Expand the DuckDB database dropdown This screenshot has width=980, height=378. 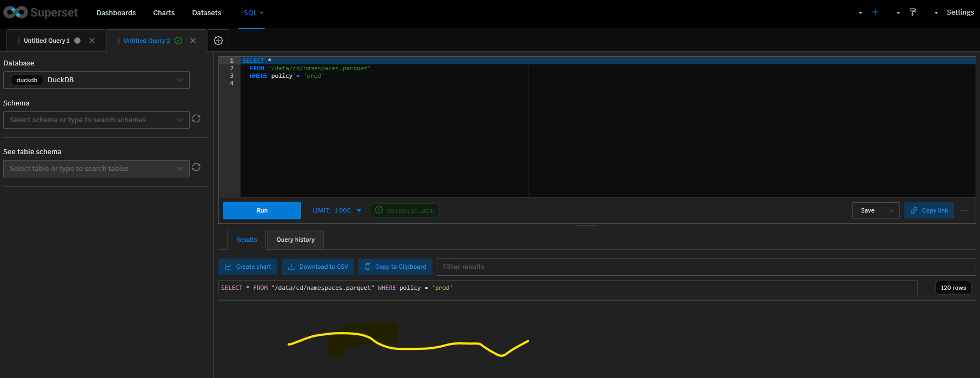pyautogui.click(x=181, y=80)
